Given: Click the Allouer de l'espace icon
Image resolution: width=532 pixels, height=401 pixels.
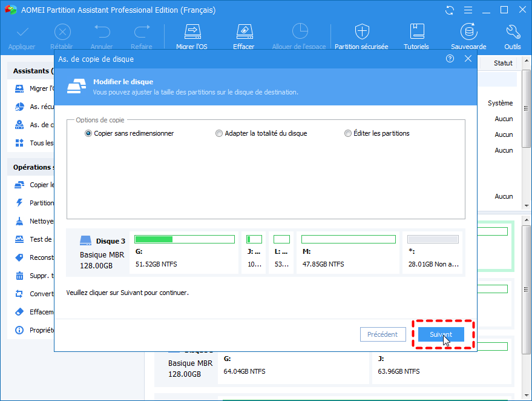Looking at the screenshot, I should tap(300, 31).
